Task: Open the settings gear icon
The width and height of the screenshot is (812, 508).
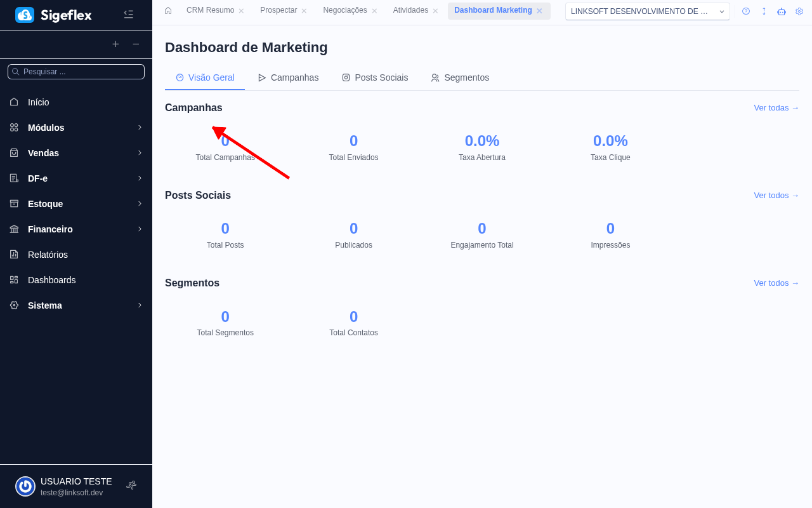Action: 799,11
